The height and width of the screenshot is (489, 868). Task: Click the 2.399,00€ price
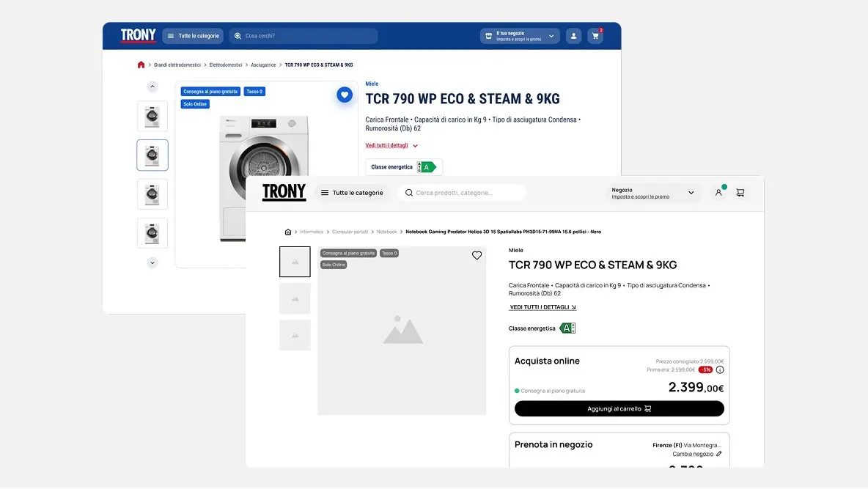[696, 387]
